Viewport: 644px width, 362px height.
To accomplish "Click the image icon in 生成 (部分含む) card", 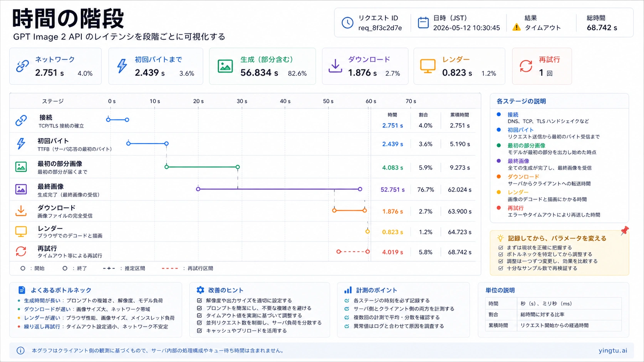I will point(225,66).
